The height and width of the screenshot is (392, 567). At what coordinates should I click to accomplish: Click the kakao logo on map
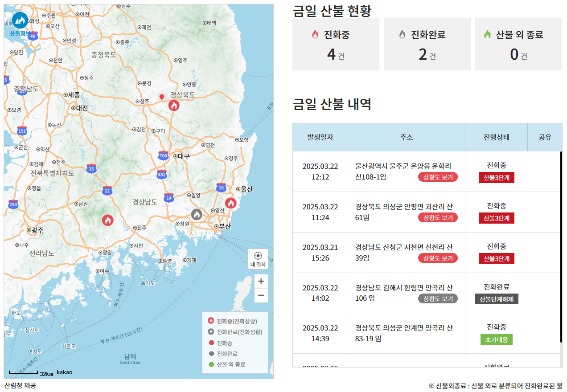[x=64, y=372]
